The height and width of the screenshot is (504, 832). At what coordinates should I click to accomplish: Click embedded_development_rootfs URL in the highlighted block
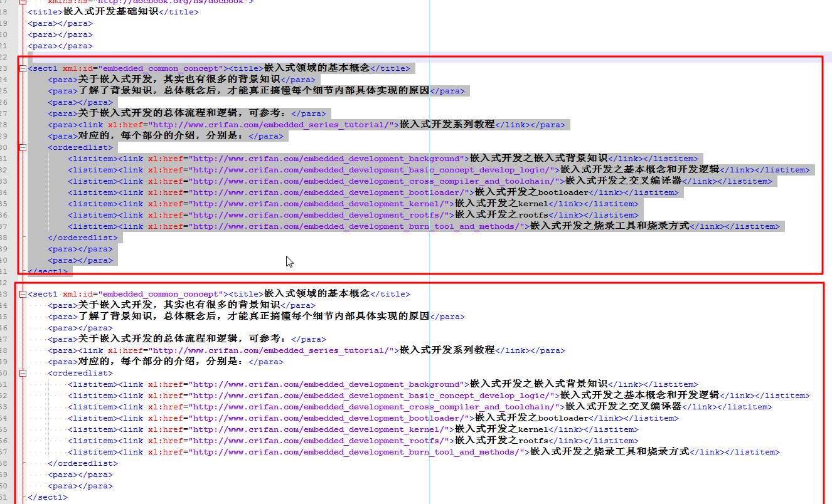(321, 215)
